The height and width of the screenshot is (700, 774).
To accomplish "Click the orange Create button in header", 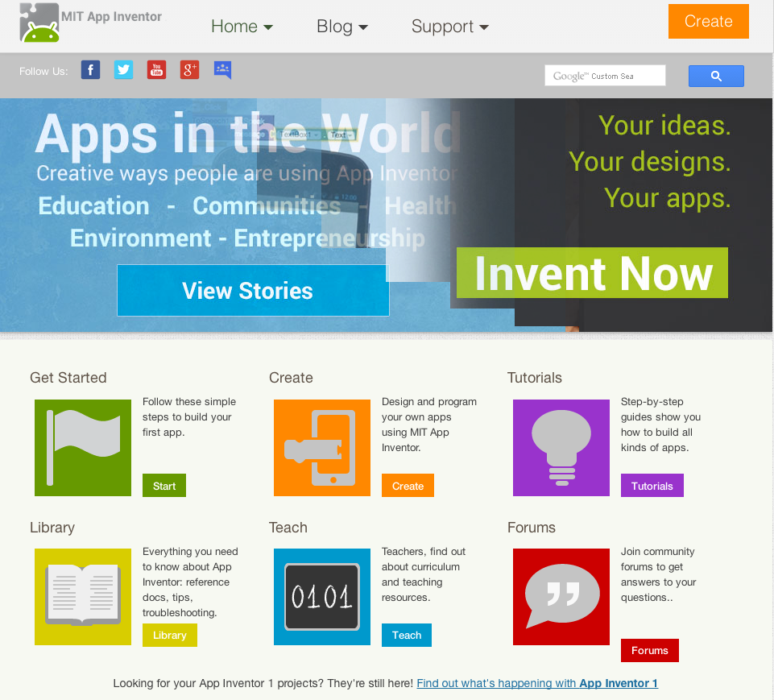I will click(x=708, y=21).
